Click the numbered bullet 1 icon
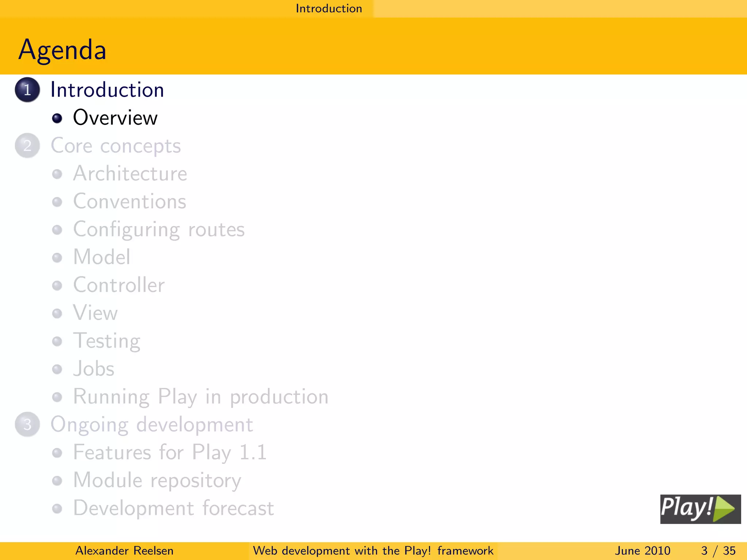This screenshot has height=560, width=747. click(27, 90)
